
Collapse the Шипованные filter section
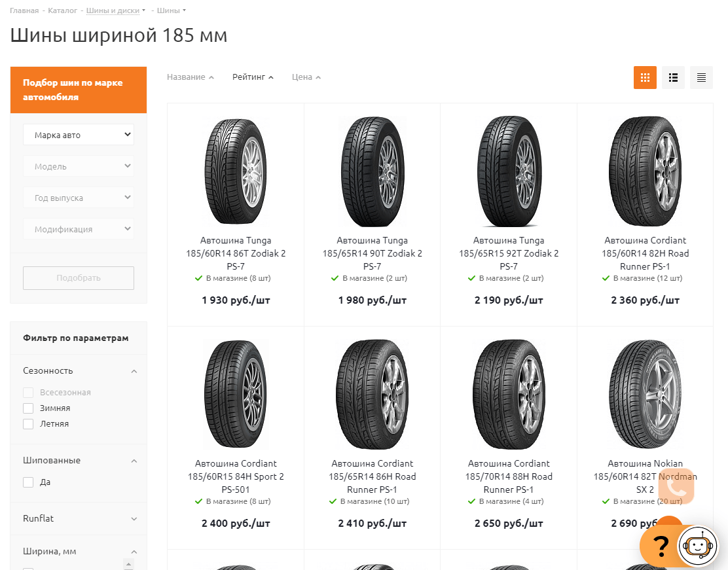[x=134, y=461]
